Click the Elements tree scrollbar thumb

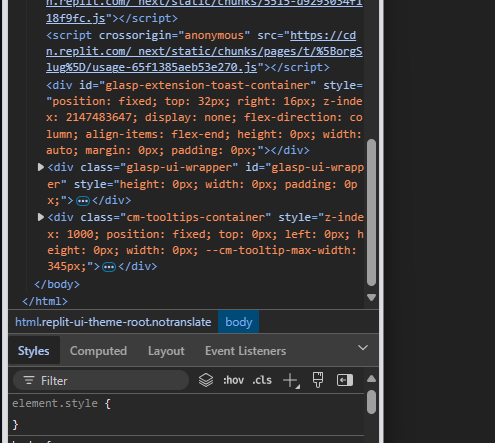tap(371, 212)
